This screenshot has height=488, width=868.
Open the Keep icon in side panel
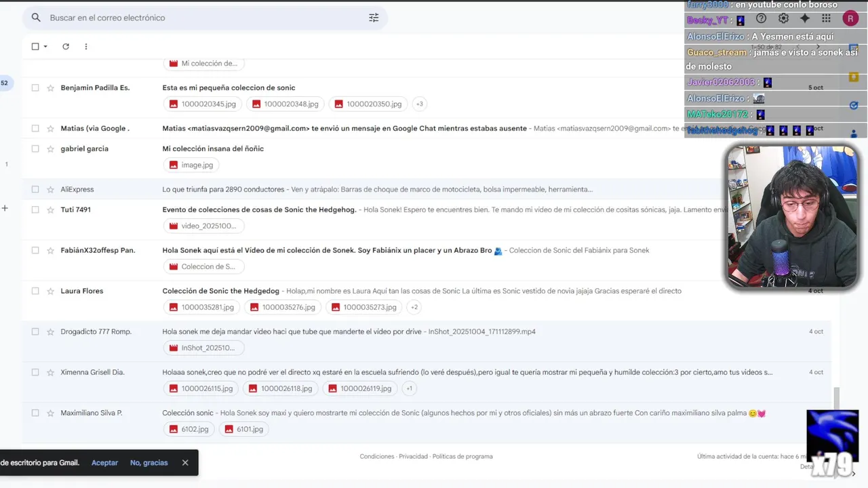click(854, 77)
